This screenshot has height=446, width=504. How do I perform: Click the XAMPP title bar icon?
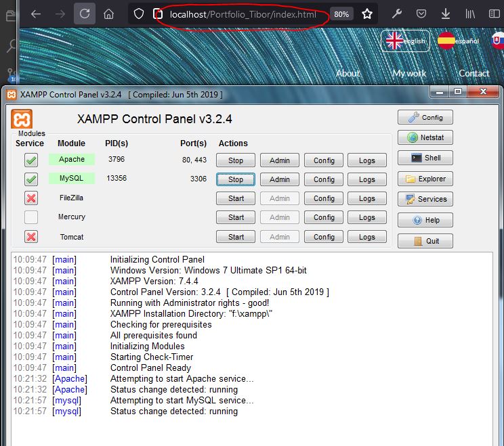(12, 95)
